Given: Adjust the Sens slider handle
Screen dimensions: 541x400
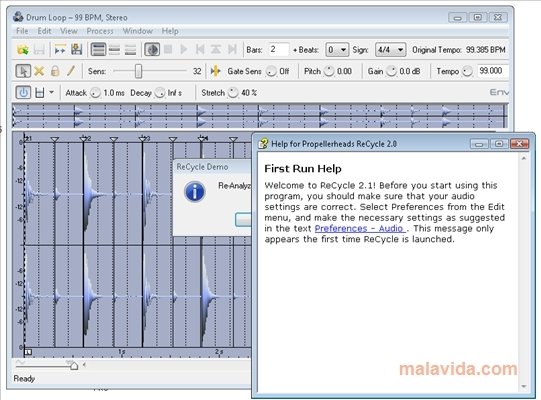Looking at the screenshot, I should (x=138, y=71).
